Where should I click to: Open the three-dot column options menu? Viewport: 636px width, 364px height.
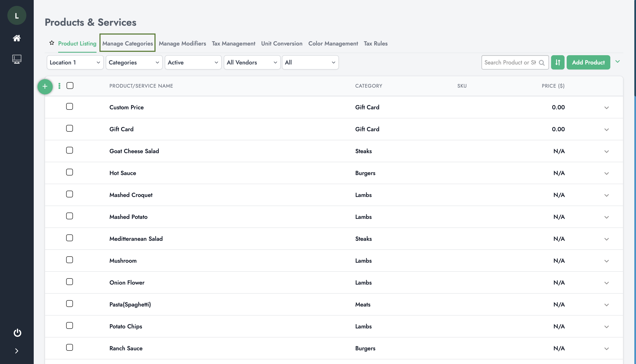click(x=59, y=86)
